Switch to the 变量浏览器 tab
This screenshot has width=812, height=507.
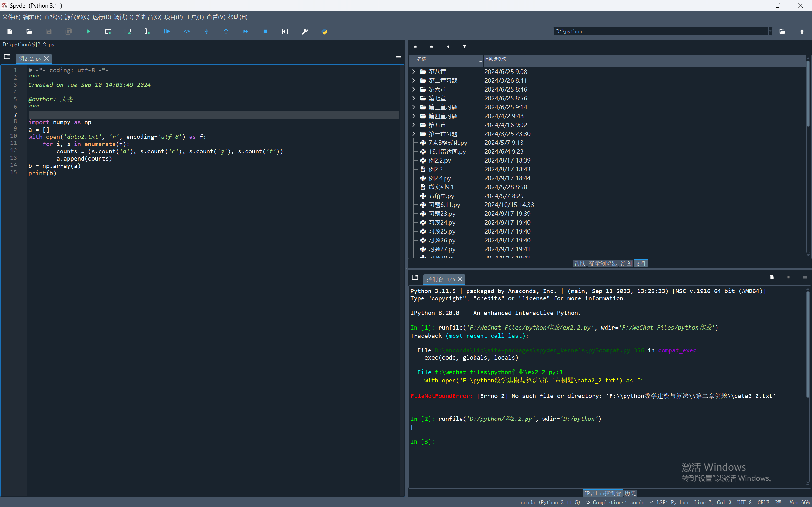603,264
